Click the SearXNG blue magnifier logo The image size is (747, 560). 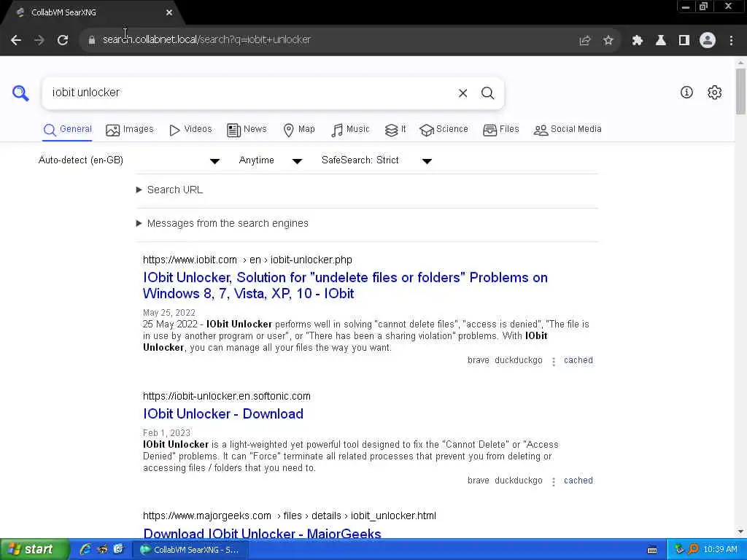tap(20, 93)
